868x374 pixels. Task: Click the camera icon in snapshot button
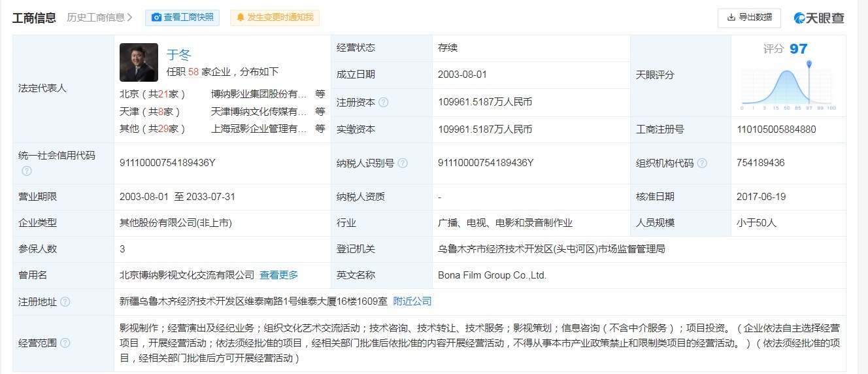point(156,18)
